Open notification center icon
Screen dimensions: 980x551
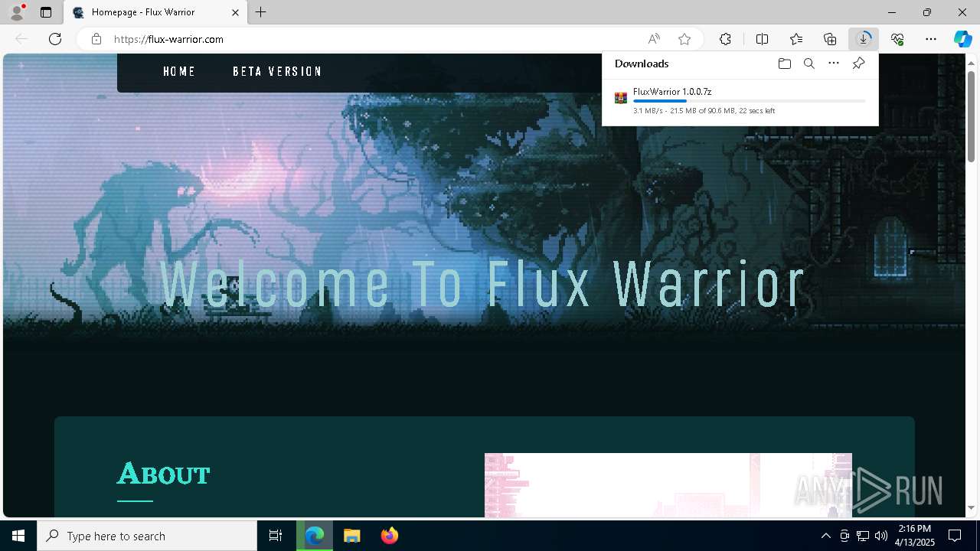point(955,536)
